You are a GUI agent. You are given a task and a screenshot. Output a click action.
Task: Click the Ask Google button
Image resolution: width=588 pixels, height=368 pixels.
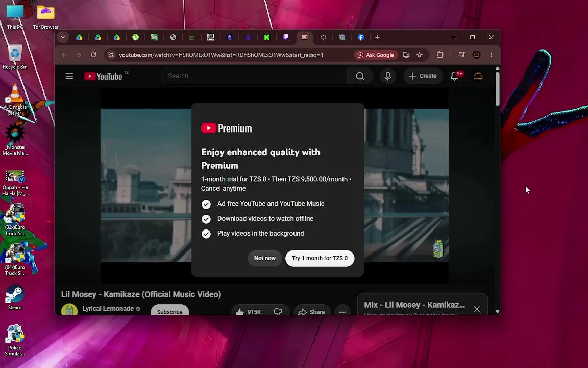point(376,55)
